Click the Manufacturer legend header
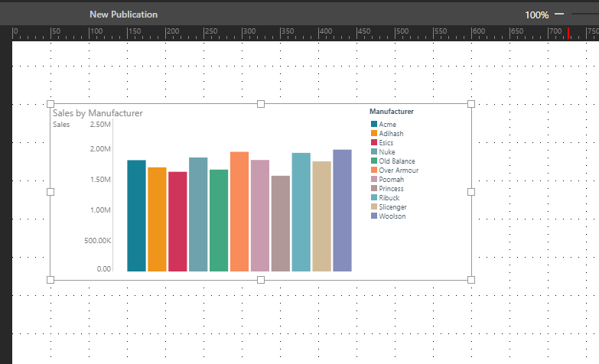The width and height of the screenshot is (599, 364). (x=392, y=112)
